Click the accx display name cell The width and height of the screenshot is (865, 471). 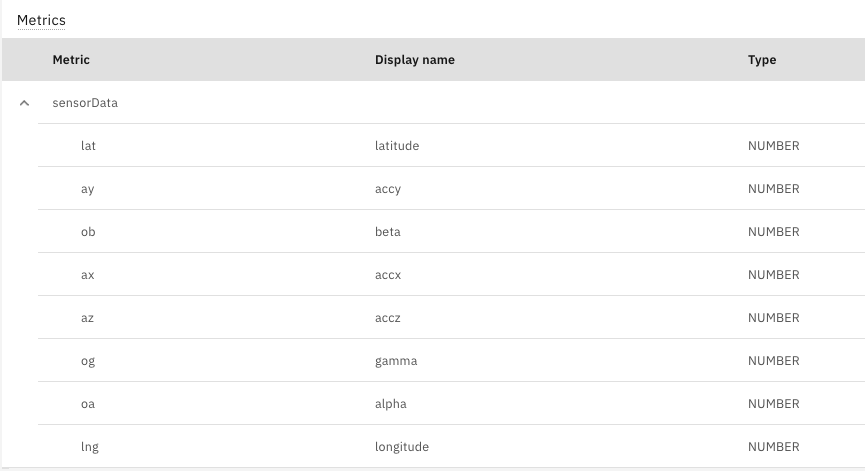pos(388,275)
